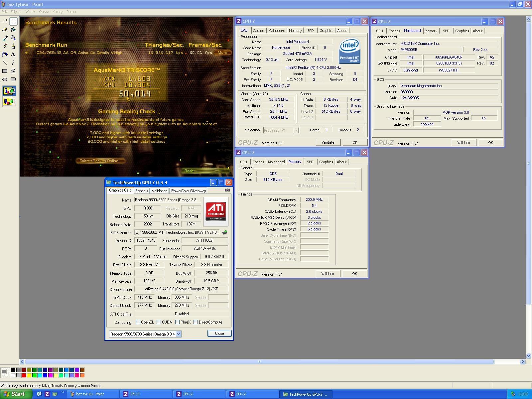Switch to Sensors tab in GPU-Z

(x=142, y=191)
